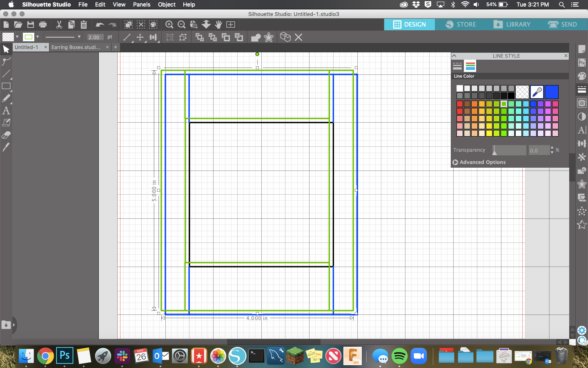Select the Knife tool
Image resolution: width=588 pixels, height=368 pixels.
coord(6,147)
